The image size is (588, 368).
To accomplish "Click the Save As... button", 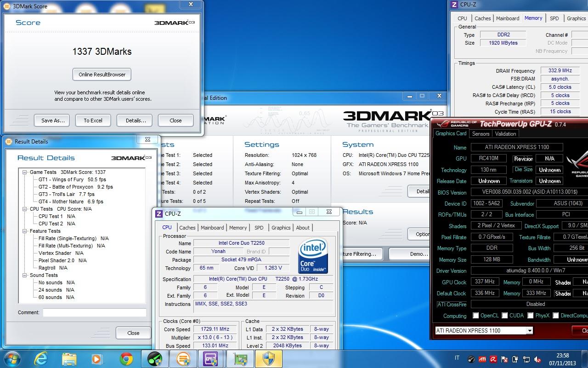I will coord(53,121).
